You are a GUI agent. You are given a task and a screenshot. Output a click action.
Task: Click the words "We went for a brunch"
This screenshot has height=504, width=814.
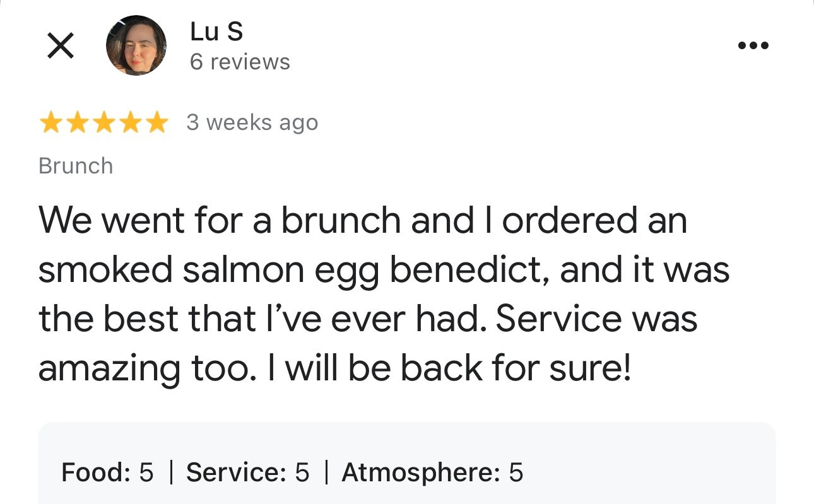point(219,221)
